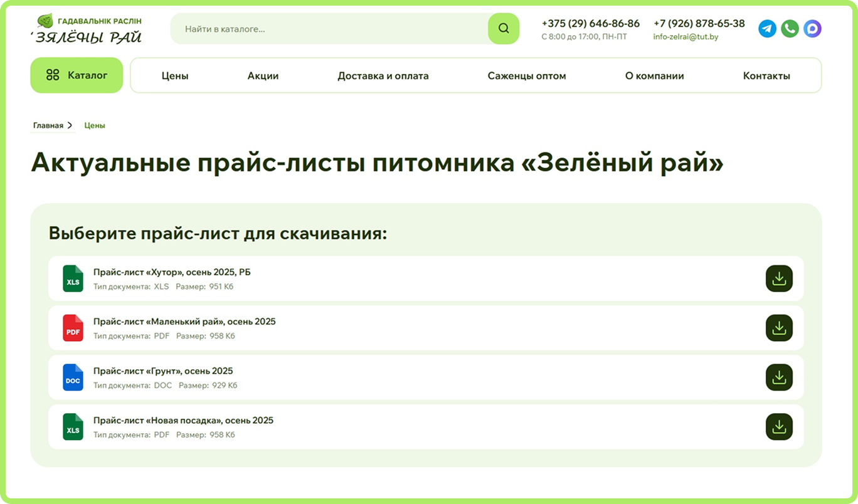858x504 pixels.
Task: Click the search magnifier icon
Action: coord(504,29)
